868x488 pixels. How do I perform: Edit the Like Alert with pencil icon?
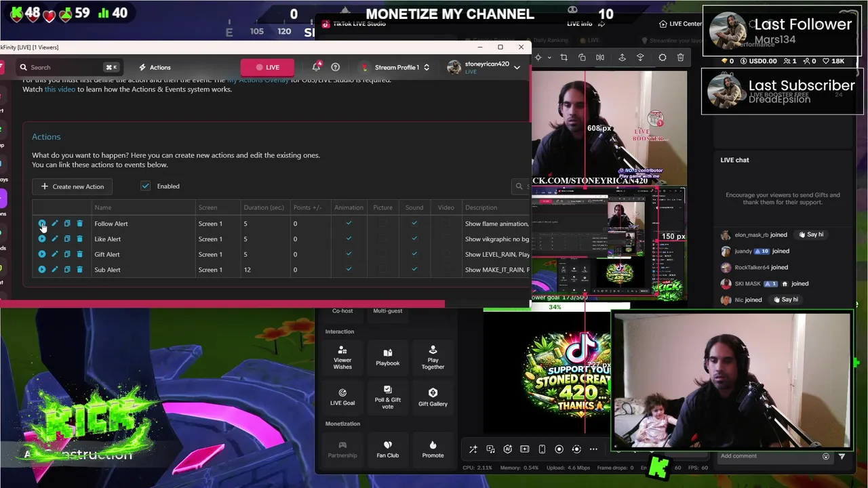[x=55, y=239]
